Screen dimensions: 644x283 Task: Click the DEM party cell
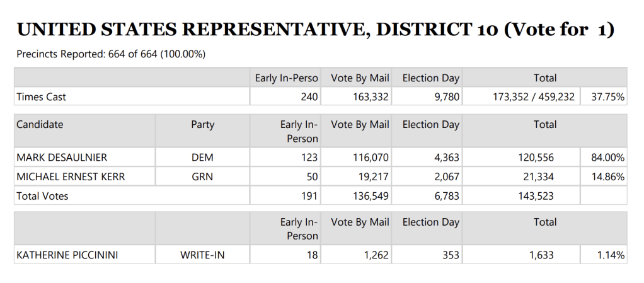pos(202,158)
